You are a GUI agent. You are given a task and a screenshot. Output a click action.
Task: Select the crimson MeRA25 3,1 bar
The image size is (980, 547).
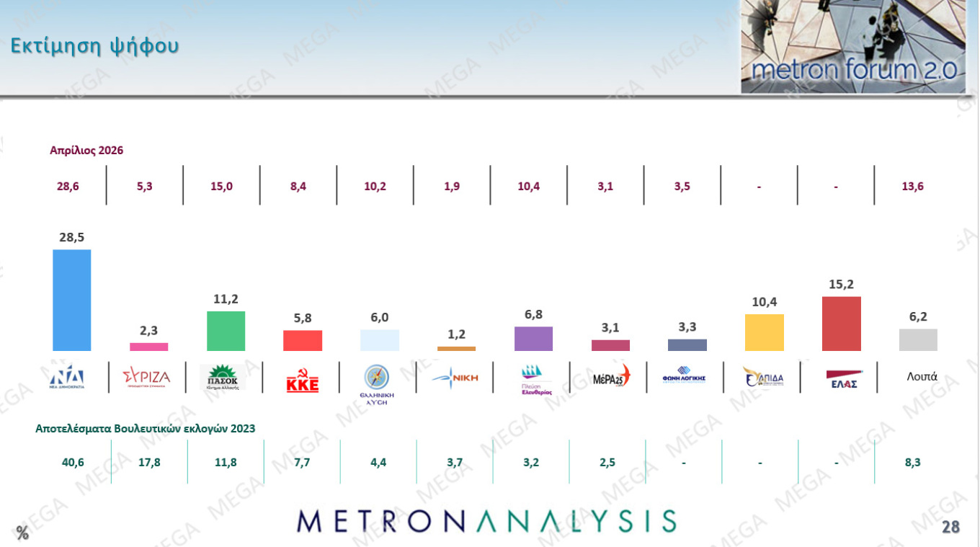[610, 345]
